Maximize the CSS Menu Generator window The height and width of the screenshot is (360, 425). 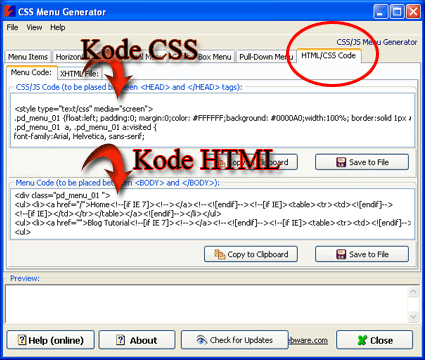pos(397,12)
